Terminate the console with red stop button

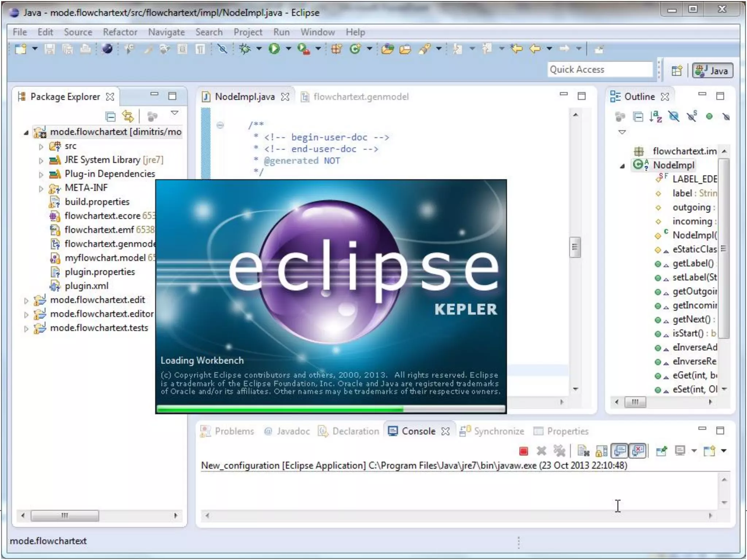(x=523, y=451)
